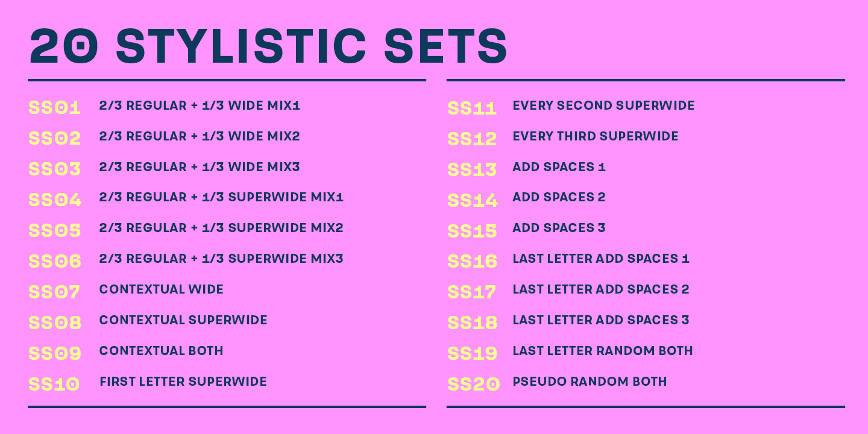Click 'Contextual Superwide' description
Screen dimensions: 868x434
point(183,320)
